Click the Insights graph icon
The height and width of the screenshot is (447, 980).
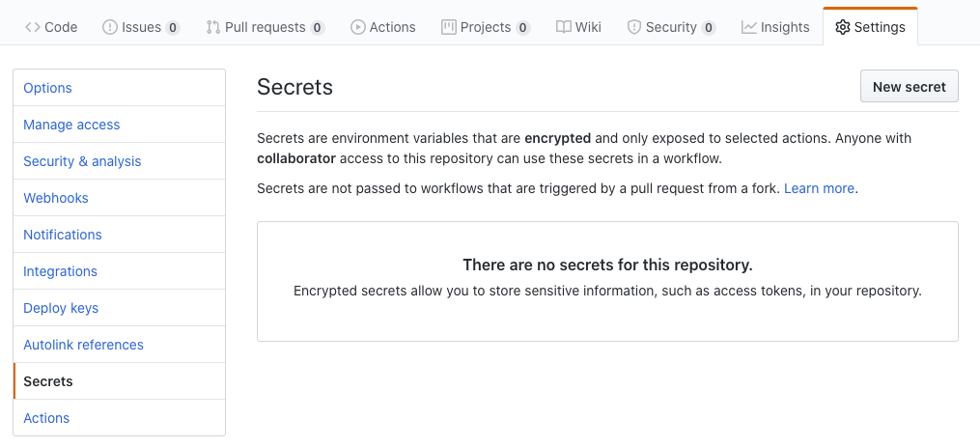[x=749, y=27]
